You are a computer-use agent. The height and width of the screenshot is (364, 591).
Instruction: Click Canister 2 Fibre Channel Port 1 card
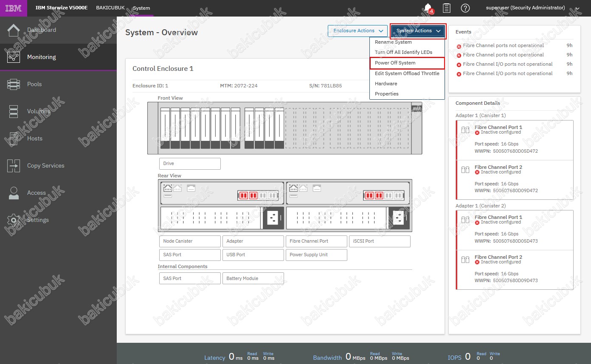pos(515,230)
